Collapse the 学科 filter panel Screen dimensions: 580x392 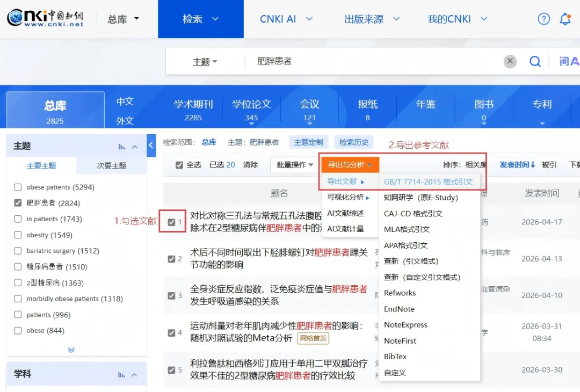point(134,375)
